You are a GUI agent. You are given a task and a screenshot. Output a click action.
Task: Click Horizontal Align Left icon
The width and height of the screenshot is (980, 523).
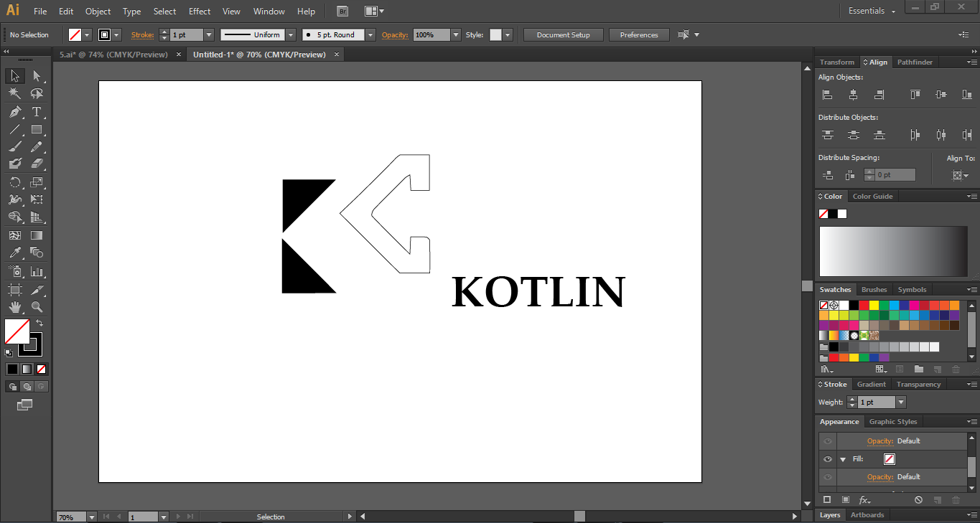tap(827, 95)
